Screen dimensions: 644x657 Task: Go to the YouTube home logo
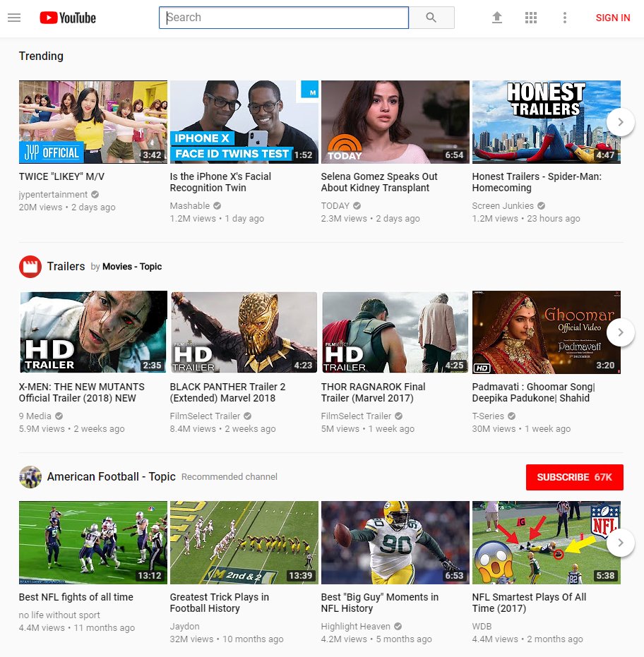[68, 18]
